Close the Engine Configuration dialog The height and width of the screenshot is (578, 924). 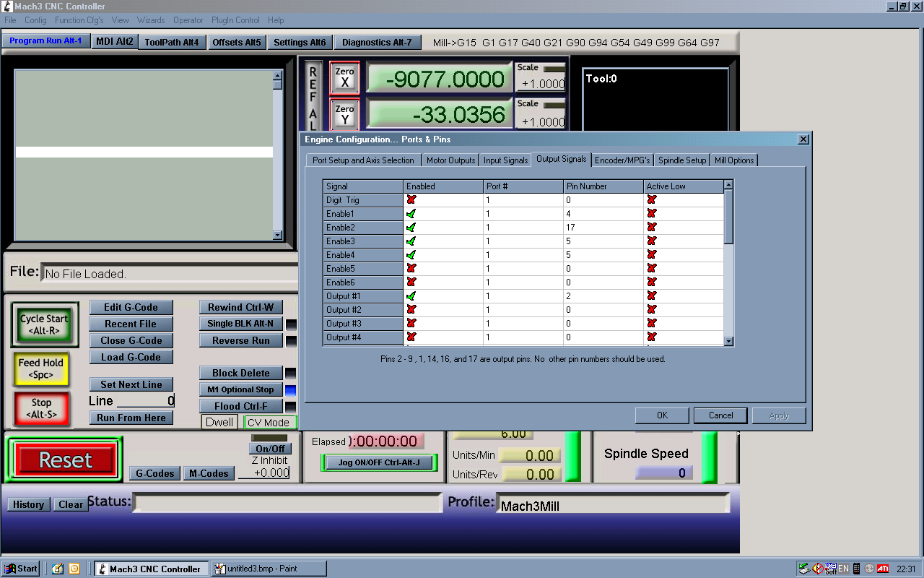click(x=803, y=139)
